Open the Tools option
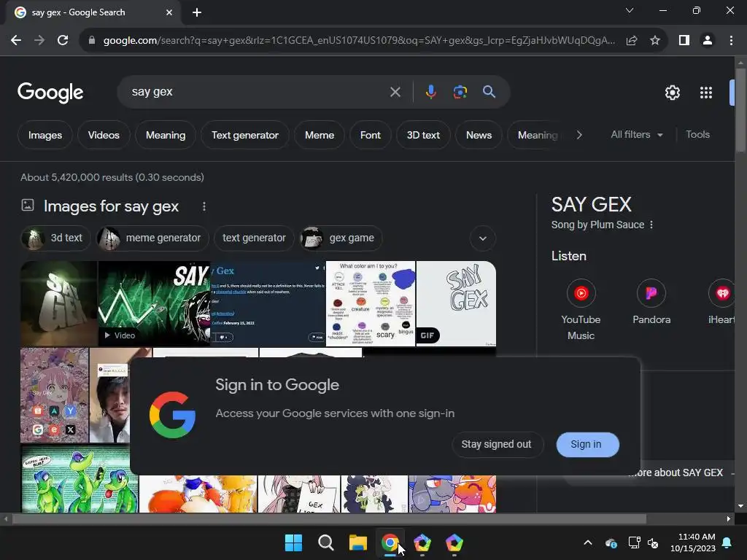Image resolution: width=747 pixels, height=560 pixels. point(697,135)
